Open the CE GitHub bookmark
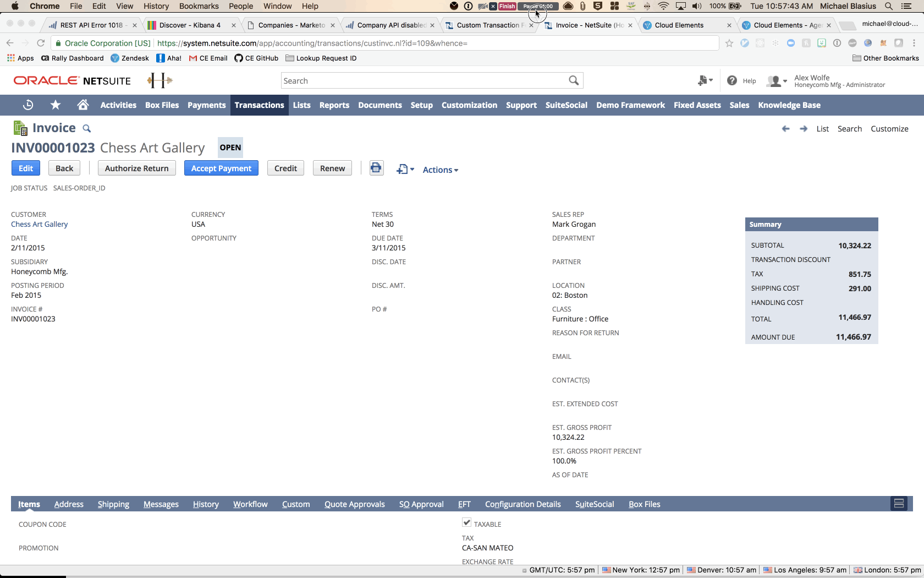The width and height of the screenshot is (924, 578). pyautogui.click(x=256, y=58)
